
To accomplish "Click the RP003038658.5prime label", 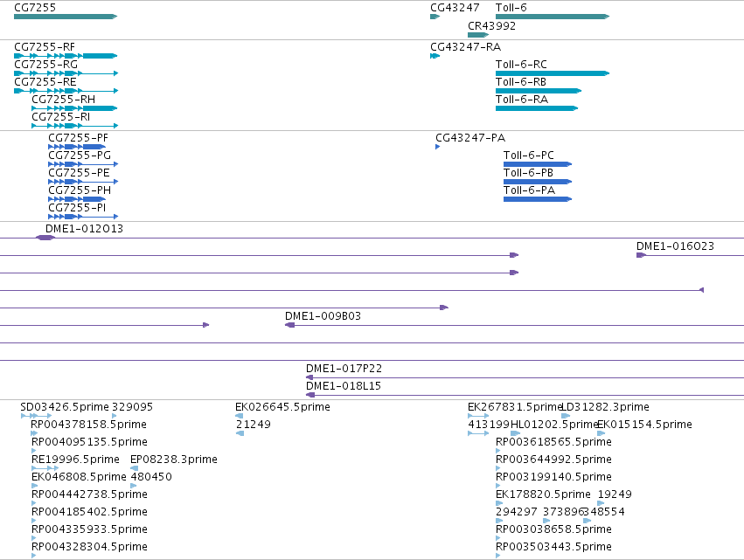I will tap(553, 529).
